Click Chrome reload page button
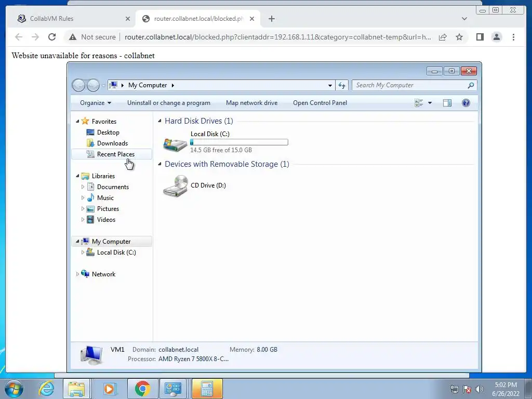The image size is (532, 399). click(52, 37)
